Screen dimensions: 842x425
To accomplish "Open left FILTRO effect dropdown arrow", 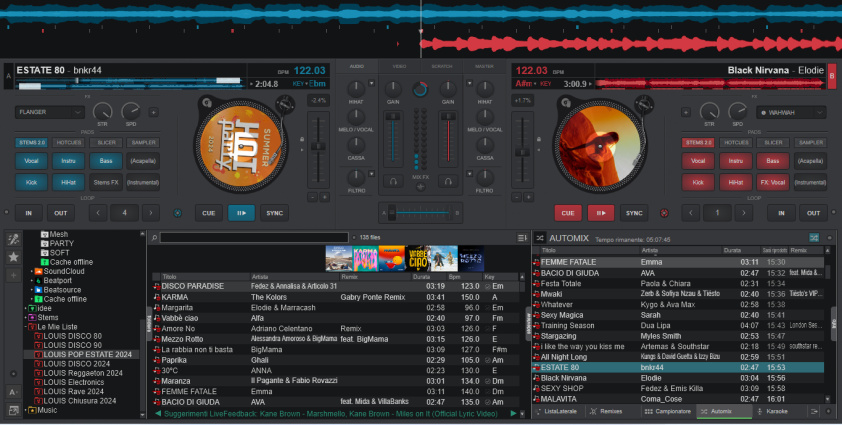I will coord(371,174).
